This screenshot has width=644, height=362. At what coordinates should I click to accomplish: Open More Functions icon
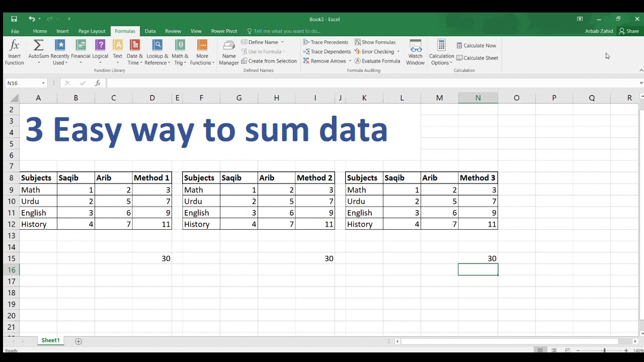202,45
